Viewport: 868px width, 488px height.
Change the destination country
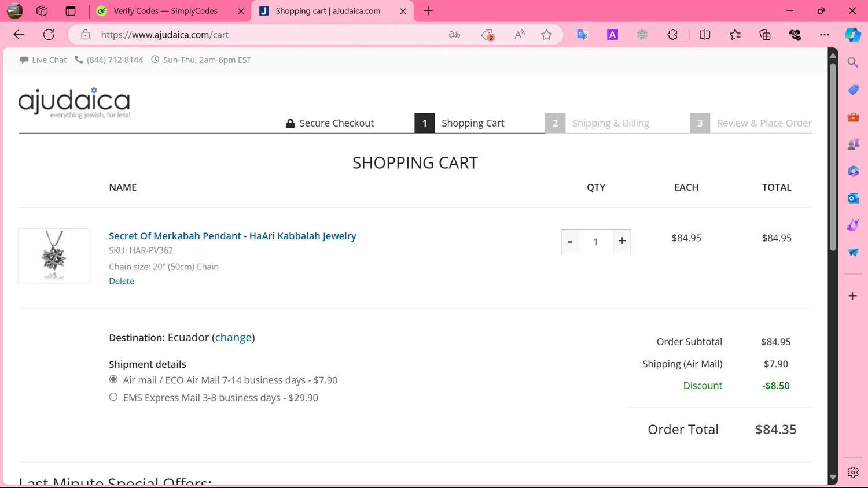point(233,337)
